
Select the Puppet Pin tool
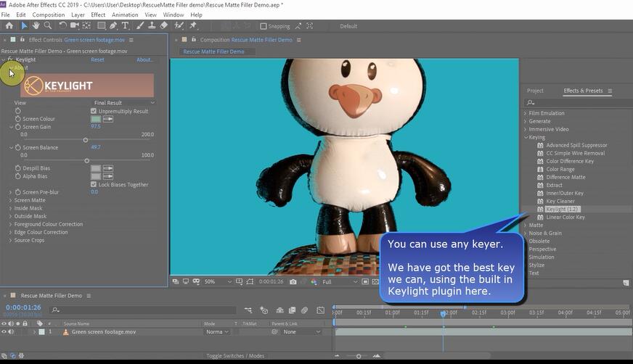(x=193, y=26)
